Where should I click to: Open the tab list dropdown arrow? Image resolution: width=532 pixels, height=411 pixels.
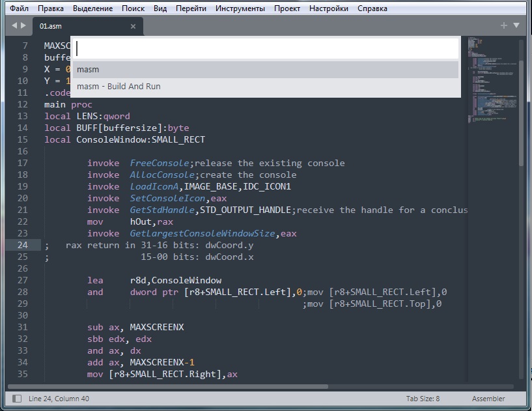(516, 25)
